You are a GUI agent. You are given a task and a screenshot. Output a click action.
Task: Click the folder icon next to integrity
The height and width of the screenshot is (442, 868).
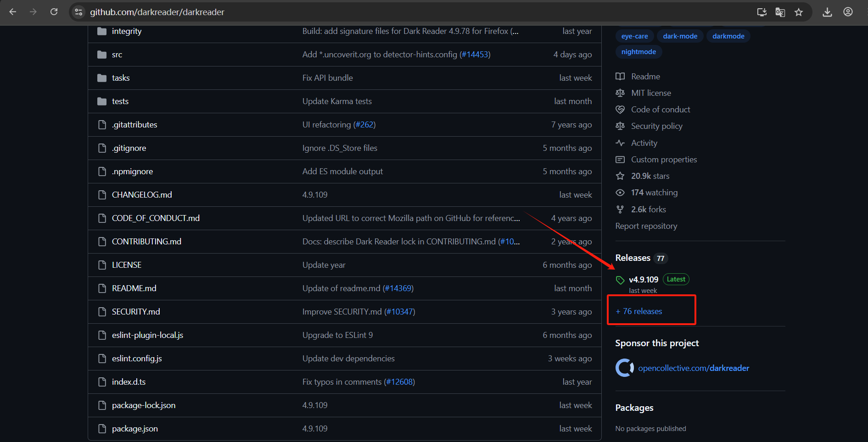[x=102, y=31]
